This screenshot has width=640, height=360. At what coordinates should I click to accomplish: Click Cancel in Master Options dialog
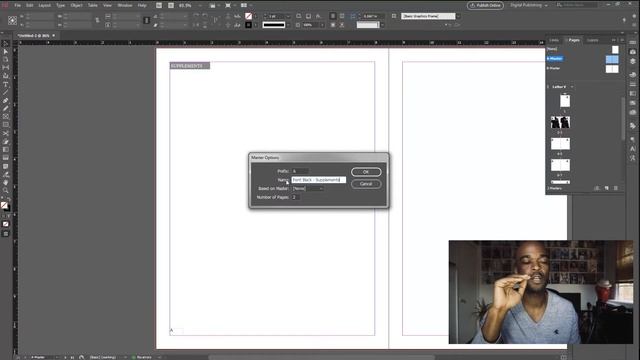point(366,184)
